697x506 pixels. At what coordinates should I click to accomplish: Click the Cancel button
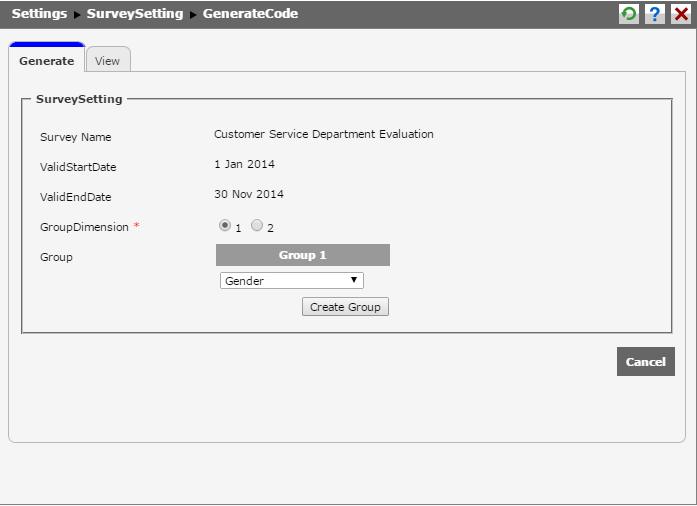tap(645, 362)
